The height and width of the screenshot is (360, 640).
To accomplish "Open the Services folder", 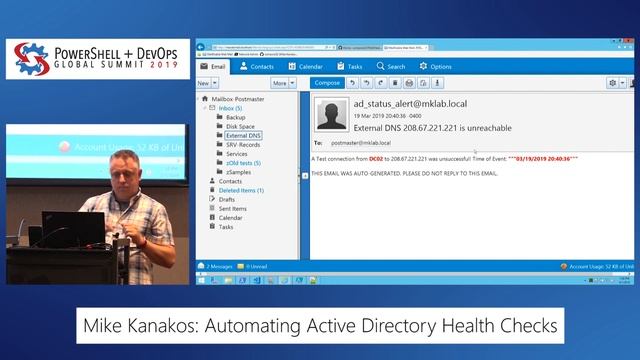I will coord(237,154).
